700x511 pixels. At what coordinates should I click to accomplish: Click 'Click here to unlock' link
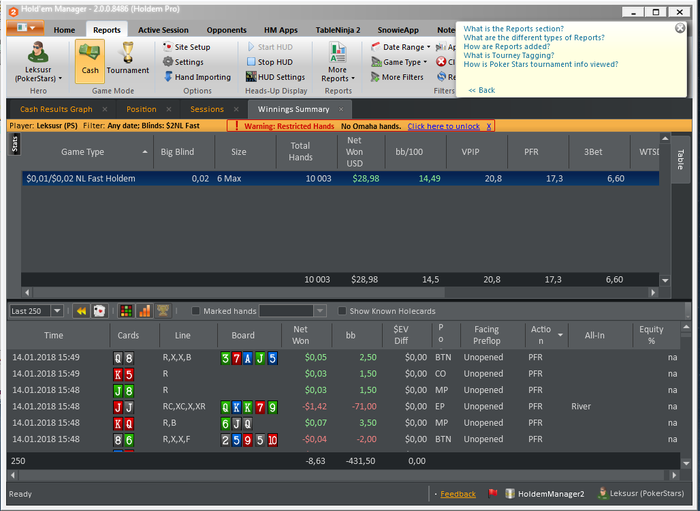(443, 126)
